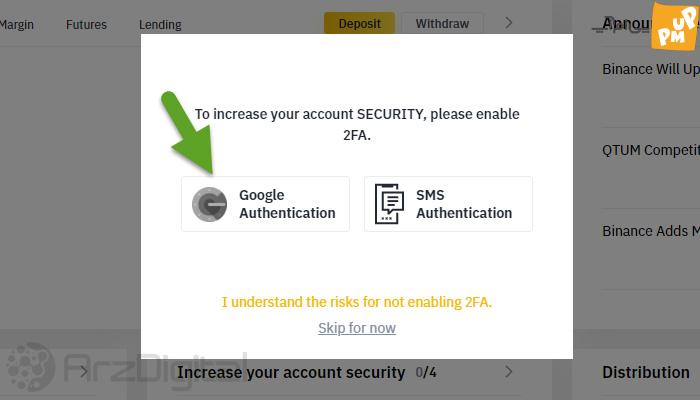Expand Increase your account security chevron
The image size is (700, 400).
point(508,371)
